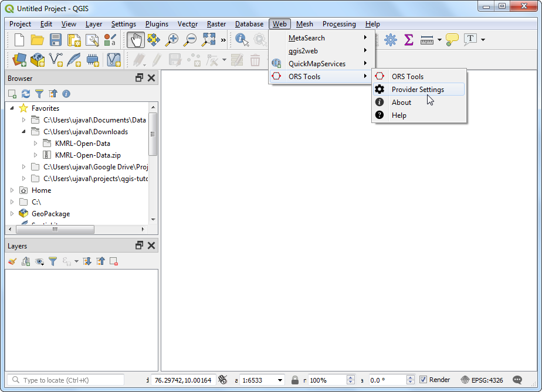Viewport: 542px width, 392px height.
Task: Click the Zoom In magnifier tool
Action: coord(172,40)
